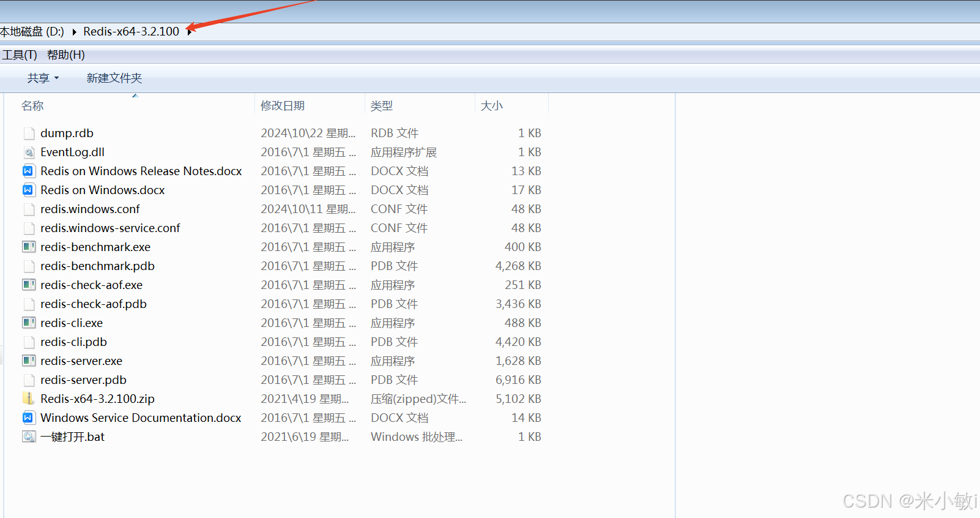Expand the arrow after Redis-x64-3.2.100 in address bar
The image size is (980, 518).
[x=190, y=32]
